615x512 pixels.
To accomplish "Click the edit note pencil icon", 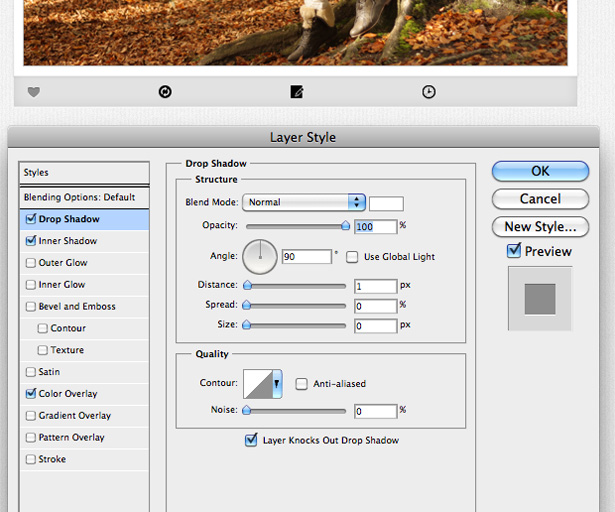I will click(x=297, y=92).
